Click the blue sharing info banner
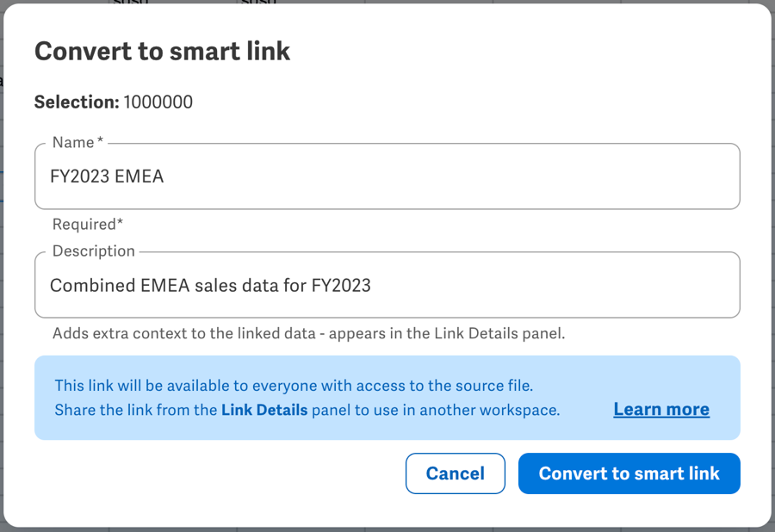Screen dimensions: 775x532 (x=387, y=398)
